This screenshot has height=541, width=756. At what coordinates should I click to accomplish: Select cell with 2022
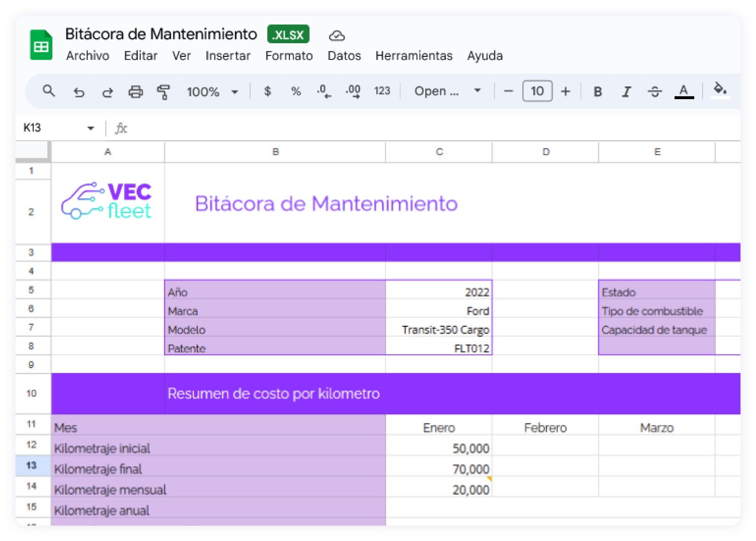click(x=439, y=290)
